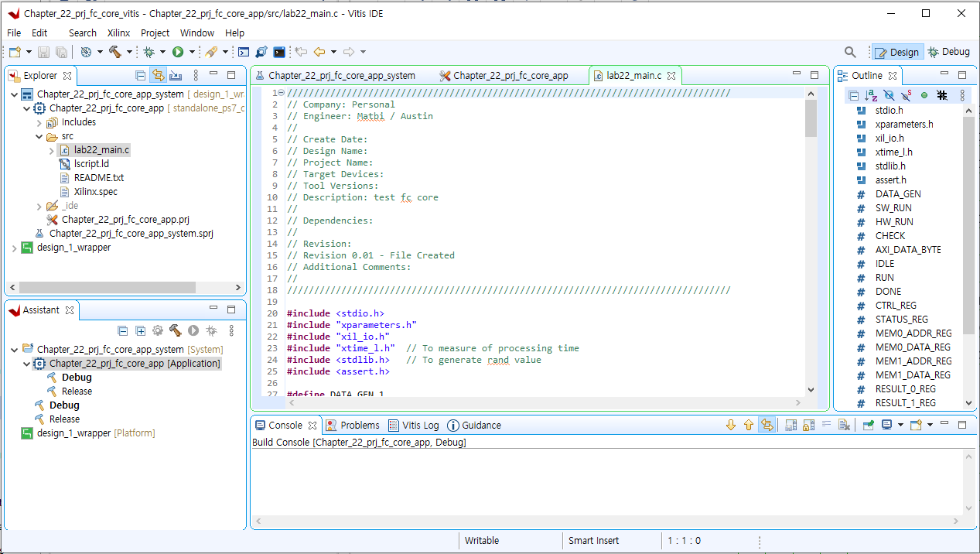Open Build hammer dropdown arrow
This screenshot has width=980, height=554.
pos(129,52)
